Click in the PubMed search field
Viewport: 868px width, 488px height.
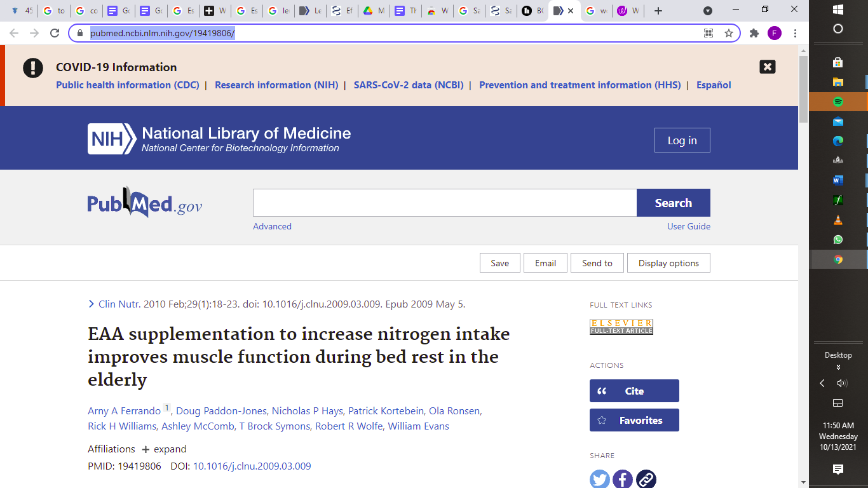click(x=444, y=203)
